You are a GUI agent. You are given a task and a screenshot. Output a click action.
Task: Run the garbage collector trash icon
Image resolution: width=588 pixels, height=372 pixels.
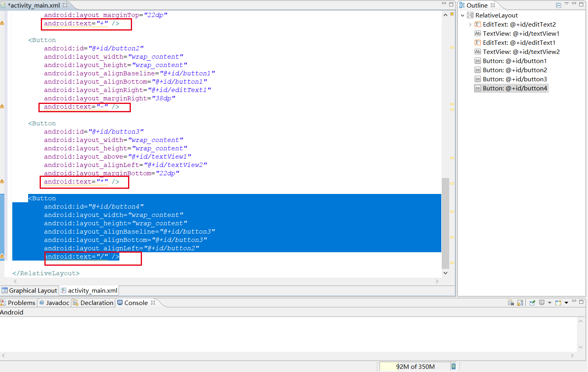[x=454, y=366]
